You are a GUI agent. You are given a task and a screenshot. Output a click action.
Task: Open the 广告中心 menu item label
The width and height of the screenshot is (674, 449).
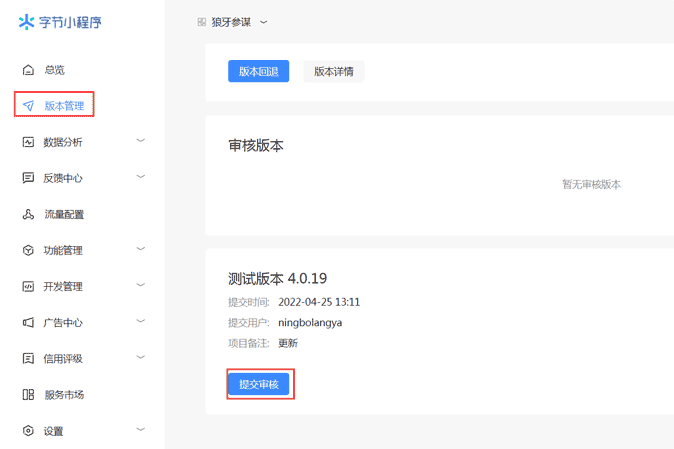(x=63, y=322)
